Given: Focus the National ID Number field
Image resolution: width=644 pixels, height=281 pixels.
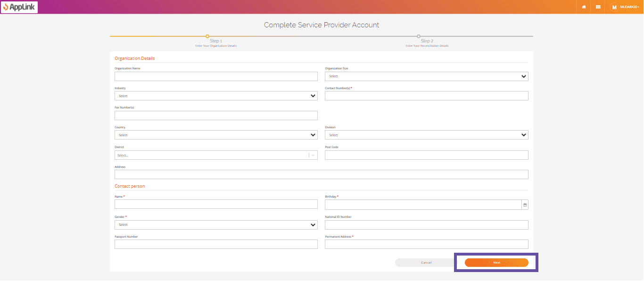Looking at the screenshot, I should click(427, 225).
